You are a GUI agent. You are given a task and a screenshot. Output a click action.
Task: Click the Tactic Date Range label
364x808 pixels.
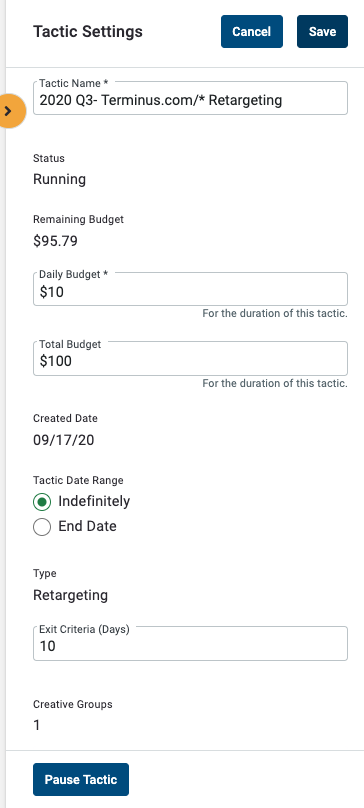pyautogui.click(x=78, y=480)
